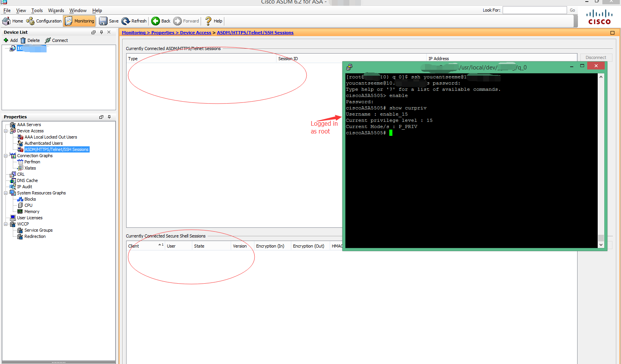The image size is (621, 364).
Task: Collapse the System Resources Graphs node
Action: click(x=6, y=193)
